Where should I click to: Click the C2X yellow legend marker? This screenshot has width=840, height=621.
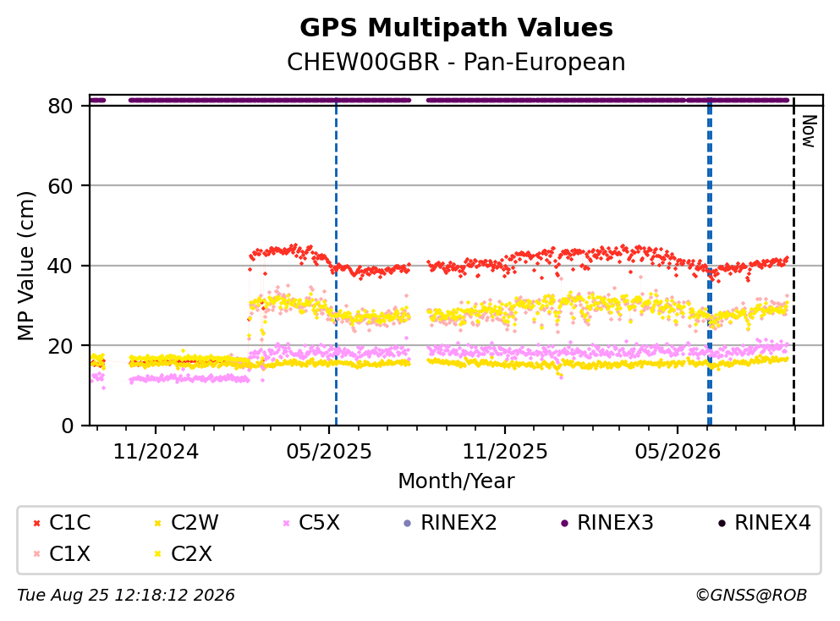click(158, 553)
